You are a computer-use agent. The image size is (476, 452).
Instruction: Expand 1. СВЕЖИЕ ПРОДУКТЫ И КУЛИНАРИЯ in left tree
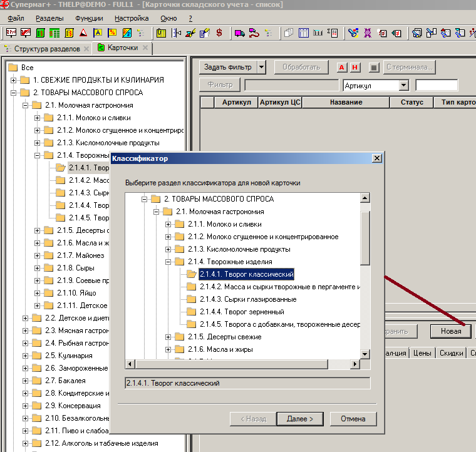[13, 80]
